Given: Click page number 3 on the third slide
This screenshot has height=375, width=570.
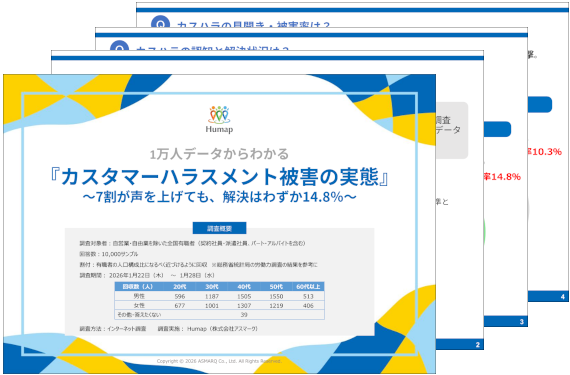Looking at the screenshot, I should coord(522,322).
